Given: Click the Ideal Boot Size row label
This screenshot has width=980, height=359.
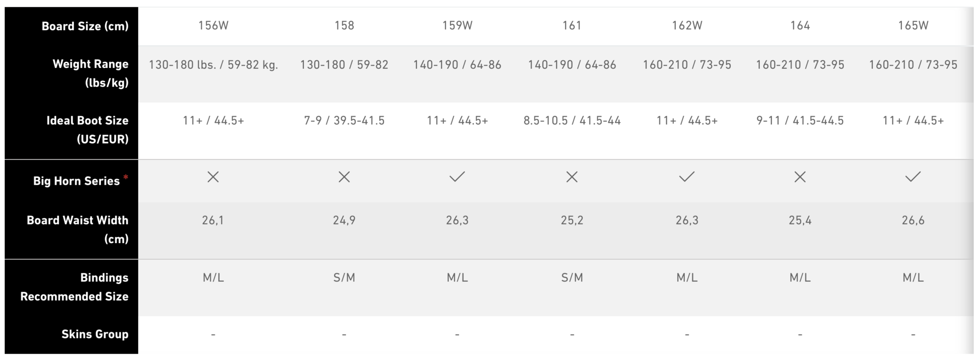Looking at the screenshot, I should (x=88, y=130).
